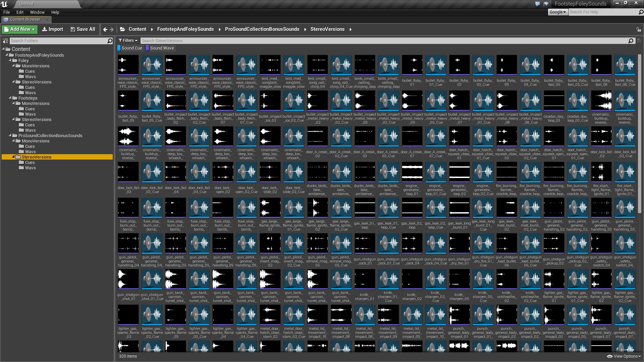Click the green Add New button
The height and width of the screenshot is (362, 644).
coord(19,29)
